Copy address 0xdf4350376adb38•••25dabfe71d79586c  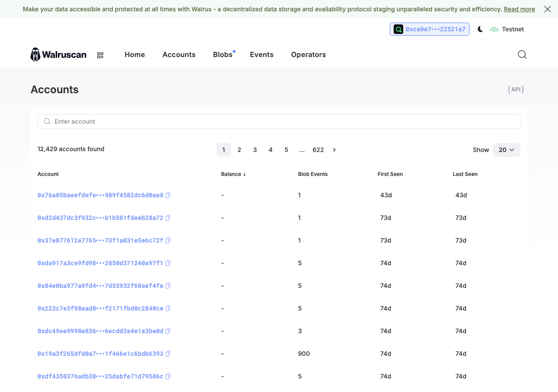click(x=168, y=376)
